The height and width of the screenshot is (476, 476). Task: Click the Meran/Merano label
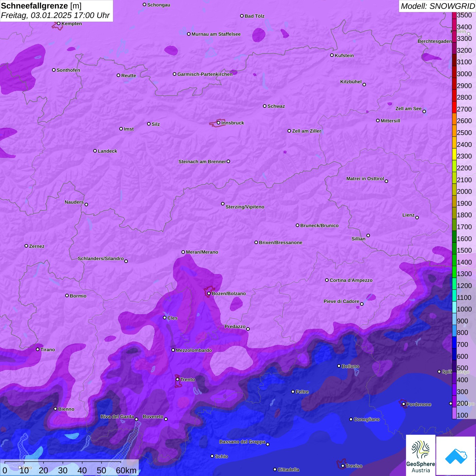(x=202, y=252)
